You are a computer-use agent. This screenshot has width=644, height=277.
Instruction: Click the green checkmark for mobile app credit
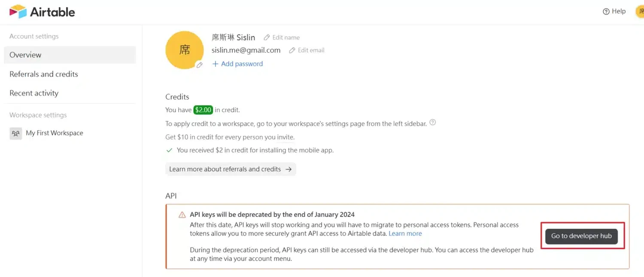point(169,151)
